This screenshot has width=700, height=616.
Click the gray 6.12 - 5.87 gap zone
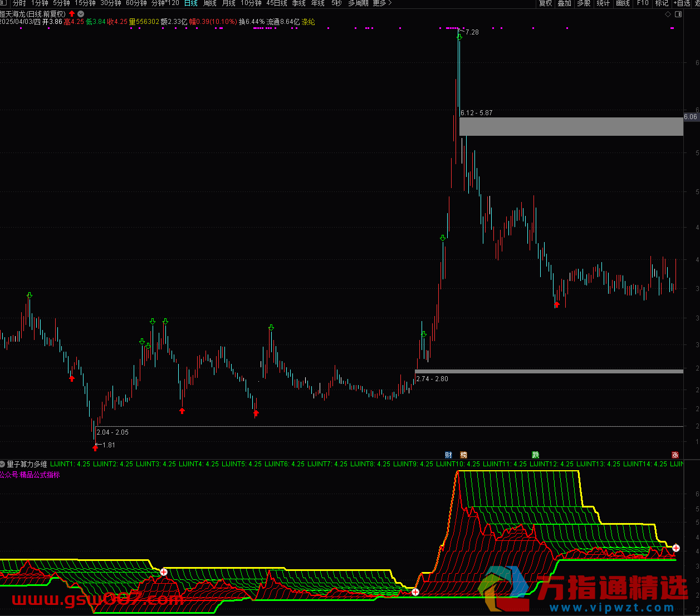click(x=570, y=126)
